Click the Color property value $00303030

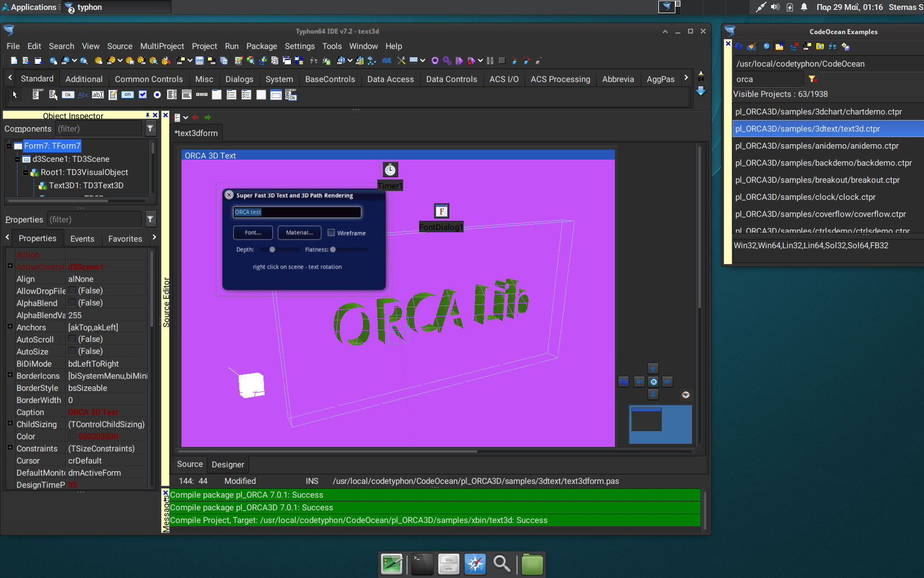[x=98, y=437]
